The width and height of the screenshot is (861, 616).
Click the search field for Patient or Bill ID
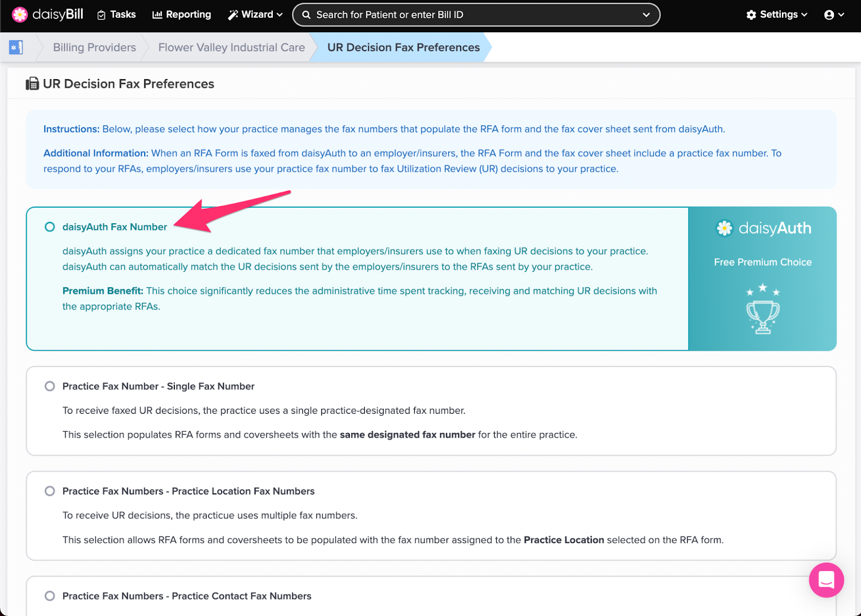coord(476,15)
